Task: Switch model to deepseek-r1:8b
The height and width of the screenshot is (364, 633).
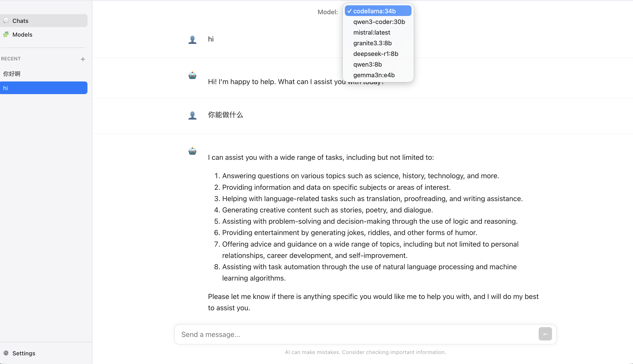Action: coord(376,54)
